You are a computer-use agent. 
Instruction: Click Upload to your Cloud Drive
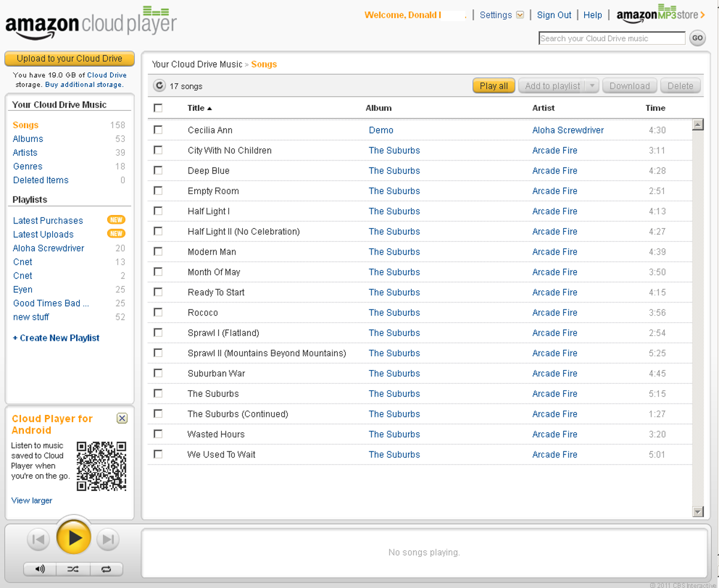(x=70, y=59)
